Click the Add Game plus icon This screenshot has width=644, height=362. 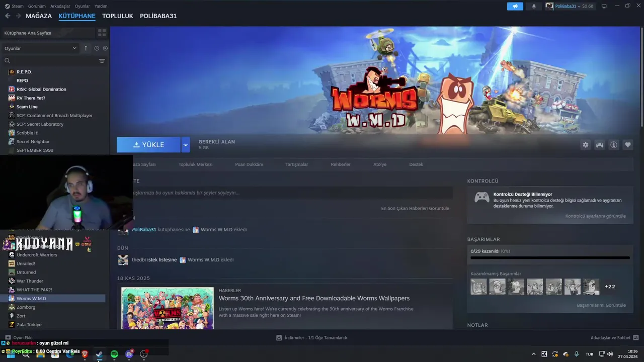pos(8,338)
